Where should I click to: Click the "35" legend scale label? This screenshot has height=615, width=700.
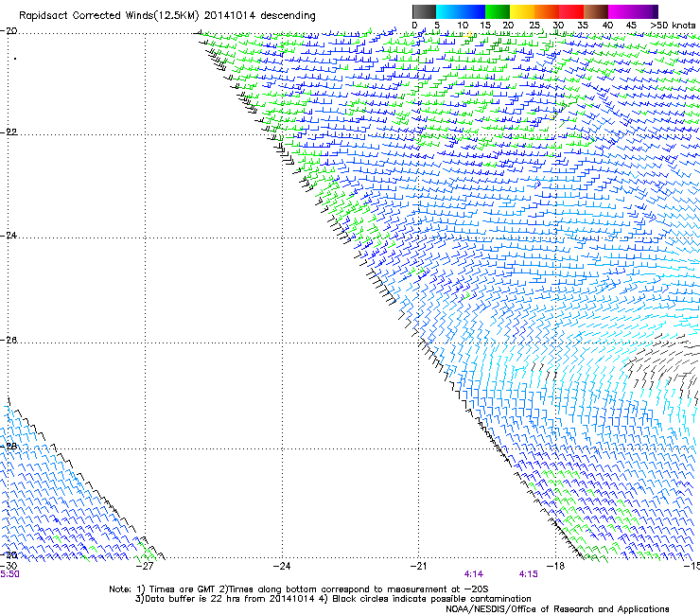pos(583,26)
